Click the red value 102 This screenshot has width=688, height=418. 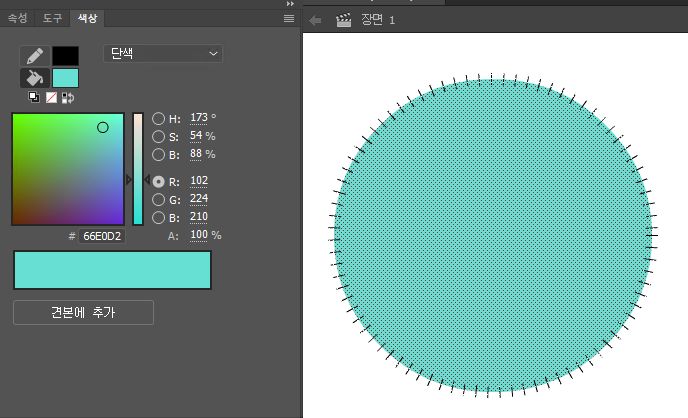pyautogui.click(x=199, y=181)
